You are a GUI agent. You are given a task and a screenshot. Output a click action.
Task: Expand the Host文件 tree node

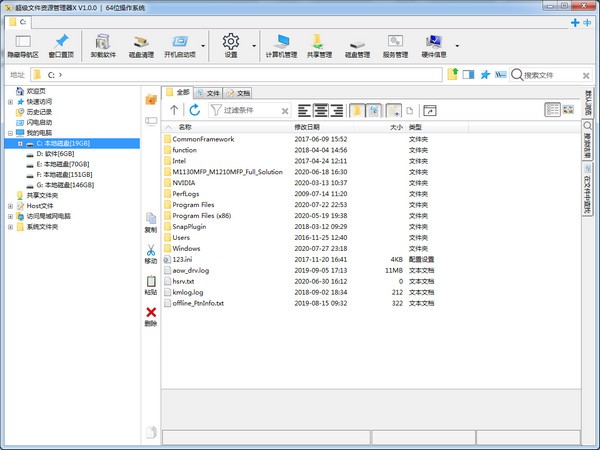10,205
